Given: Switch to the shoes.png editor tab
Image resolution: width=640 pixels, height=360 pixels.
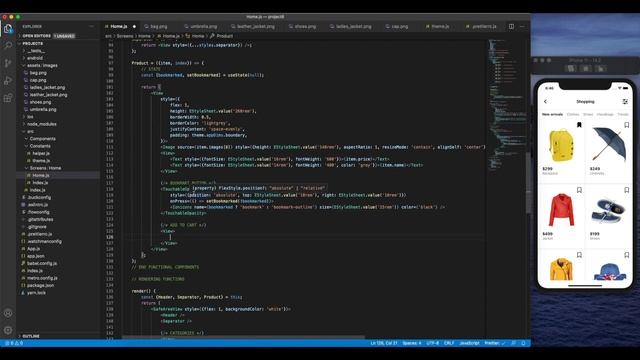Looking at the screenshot, I should tap(305, 26).
